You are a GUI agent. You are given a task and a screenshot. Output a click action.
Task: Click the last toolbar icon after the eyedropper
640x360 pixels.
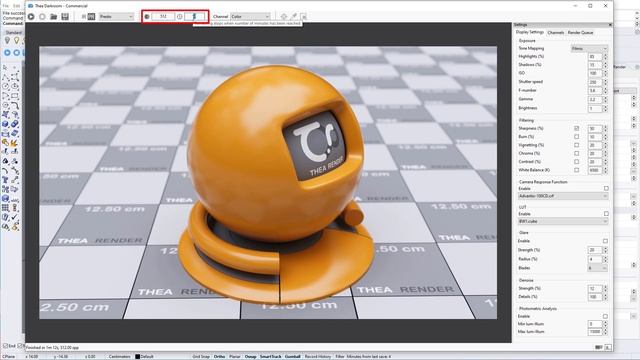point(304,17)
